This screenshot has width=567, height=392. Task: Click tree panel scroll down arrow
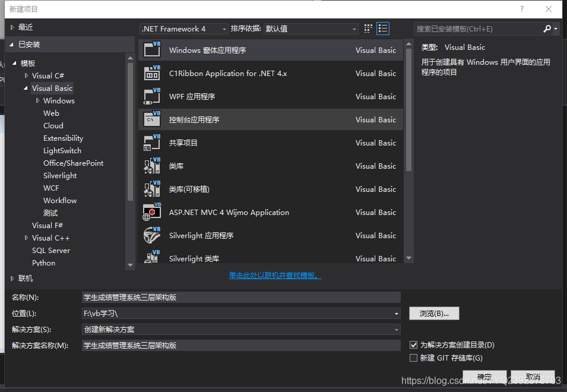[x=130, y=265]
